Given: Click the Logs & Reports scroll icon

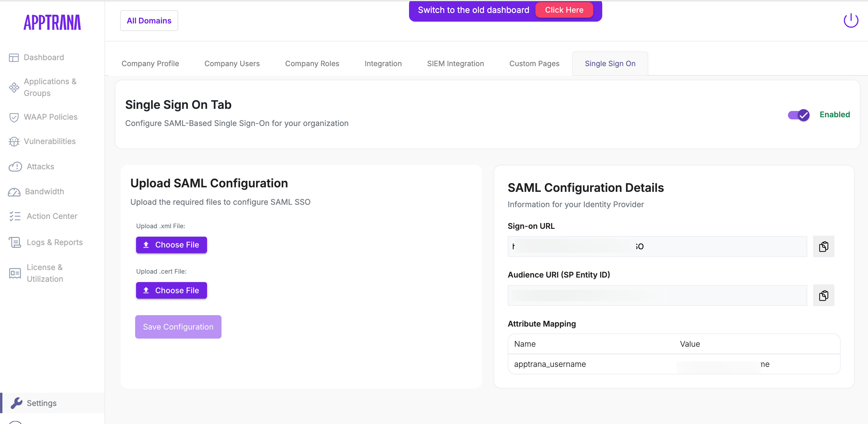Looking at the screenshot, I should click(x=15, y=242).
